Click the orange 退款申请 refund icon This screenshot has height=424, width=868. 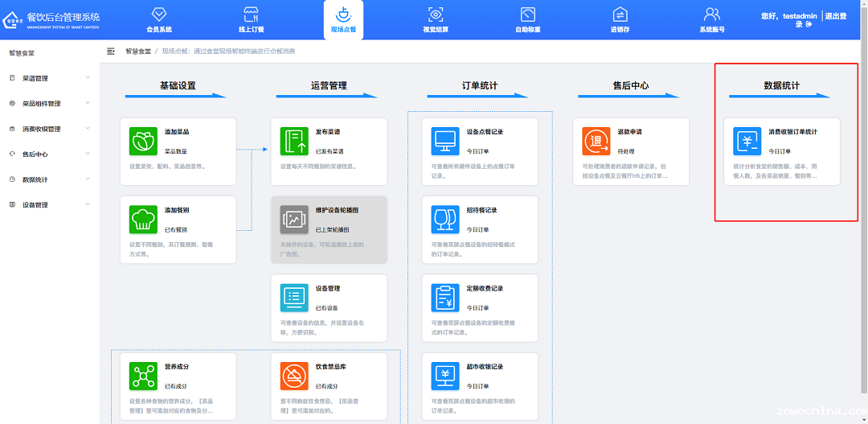[596, 141]
